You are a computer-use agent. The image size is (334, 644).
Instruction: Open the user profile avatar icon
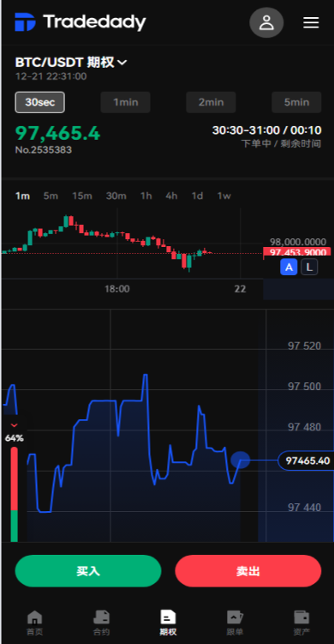pyautogui.click(x=266, y=22)
